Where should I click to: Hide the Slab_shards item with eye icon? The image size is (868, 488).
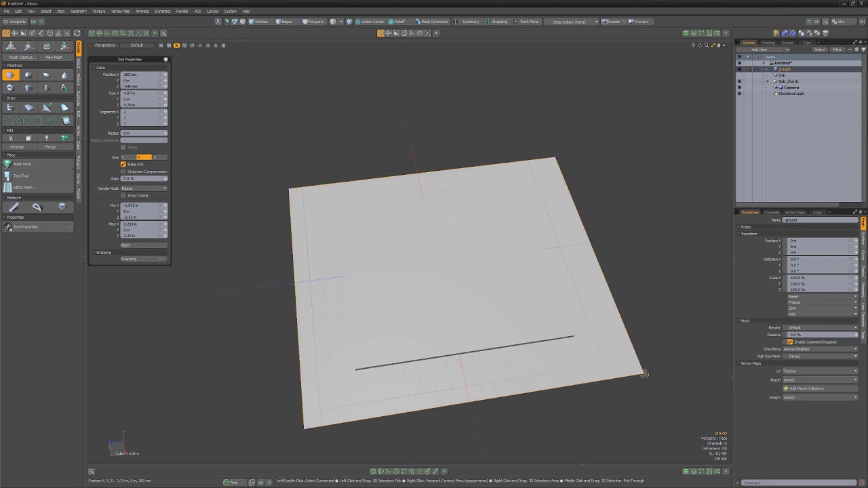pos(739,81)
